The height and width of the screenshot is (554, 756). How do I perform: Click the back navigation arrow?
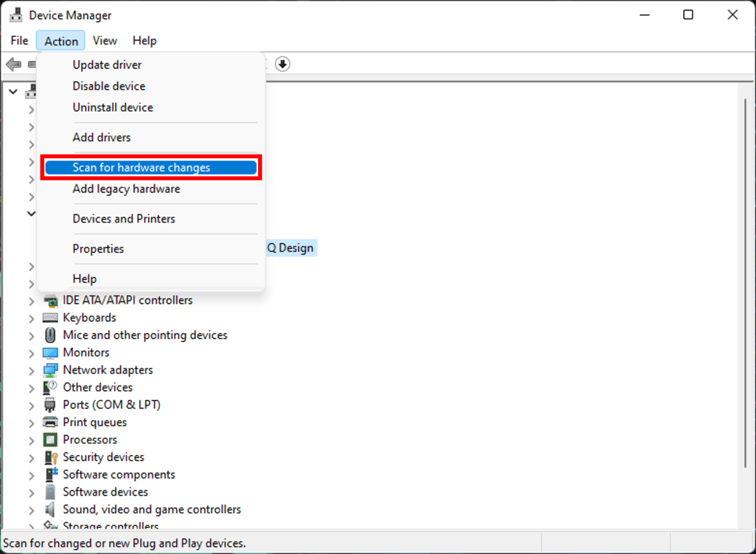click(x=13, y=63)
